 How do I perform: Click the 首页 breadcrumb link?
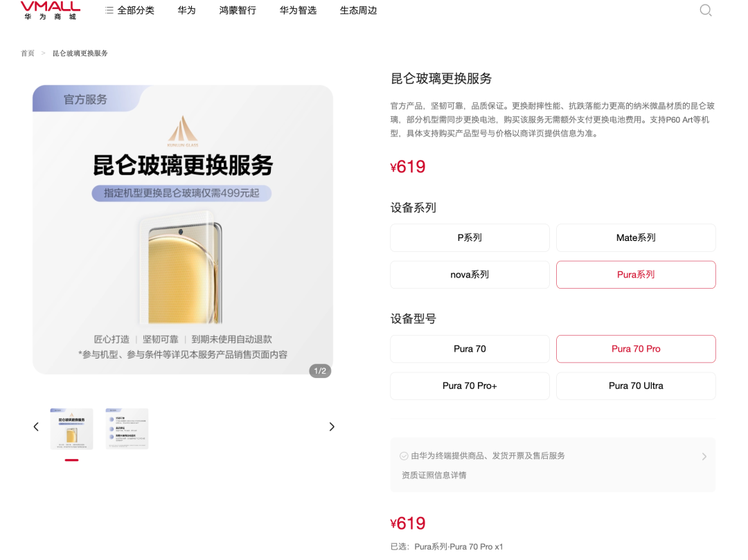[x=28, y=53]
